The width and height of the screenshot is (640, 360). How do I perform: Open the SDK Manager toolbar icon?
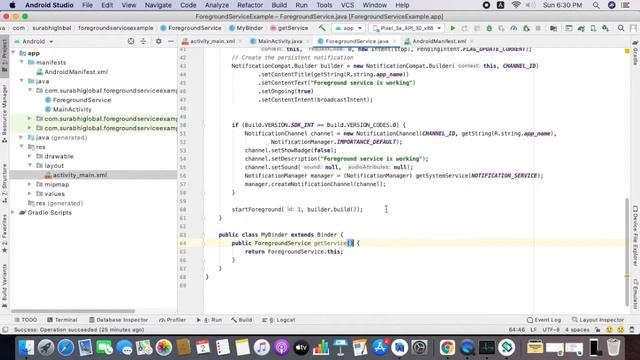pos(606,28)
